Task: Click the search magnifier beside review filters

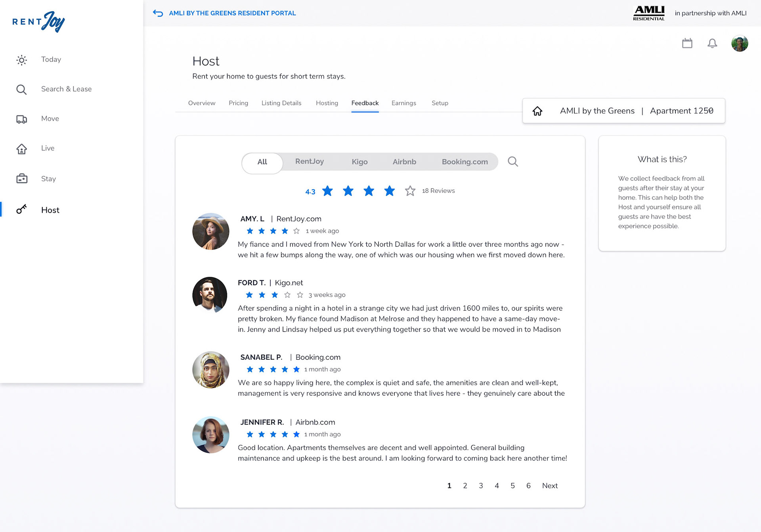Action: coord(512,162)
